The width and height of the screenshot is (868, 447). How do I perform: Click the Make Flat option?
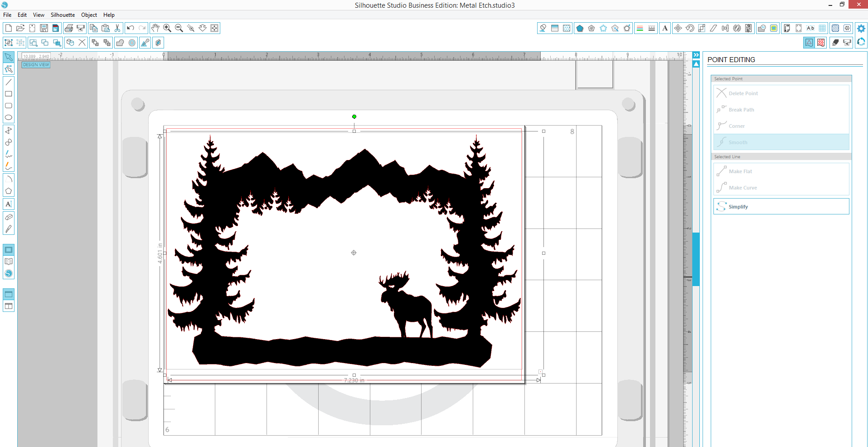(x=781, y=171)
